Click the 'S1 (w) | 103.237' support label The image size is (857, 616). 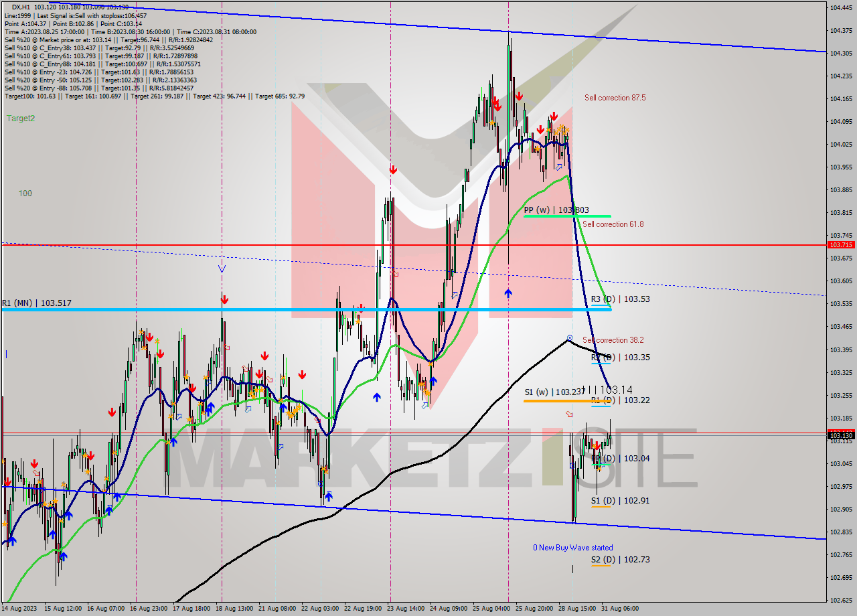554,392
